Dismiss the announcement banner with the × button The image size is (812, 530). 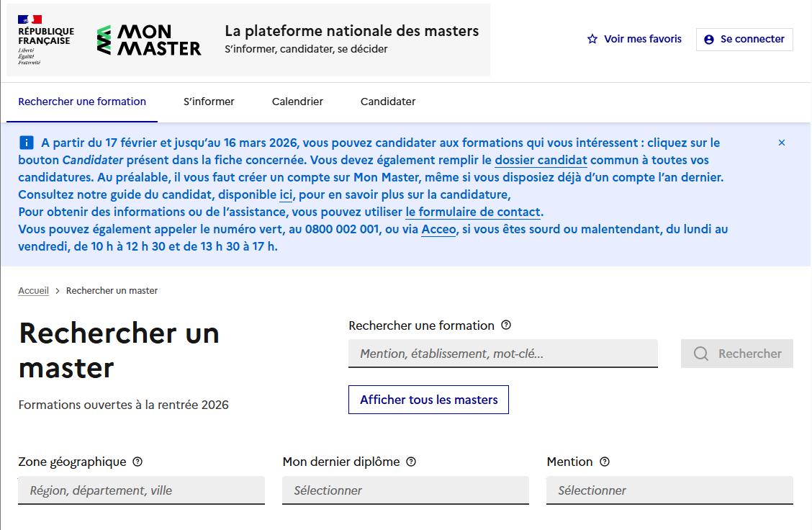(x=782, y=143)
